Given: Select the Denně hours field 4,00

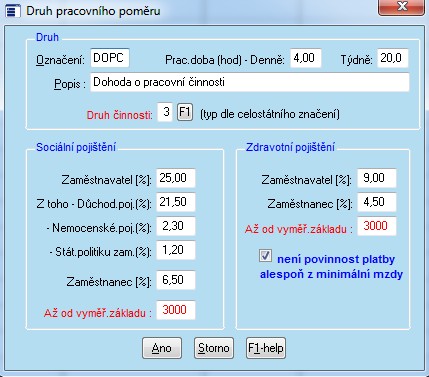Looking at the screenshot, I should [x=306, y=58].
